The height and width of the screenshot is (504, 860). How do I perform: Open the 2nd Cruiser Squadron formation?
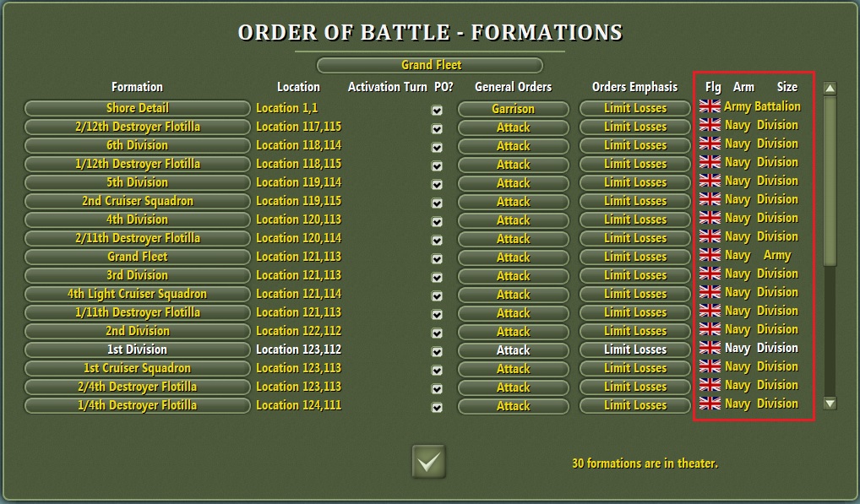tap(136, 201)
